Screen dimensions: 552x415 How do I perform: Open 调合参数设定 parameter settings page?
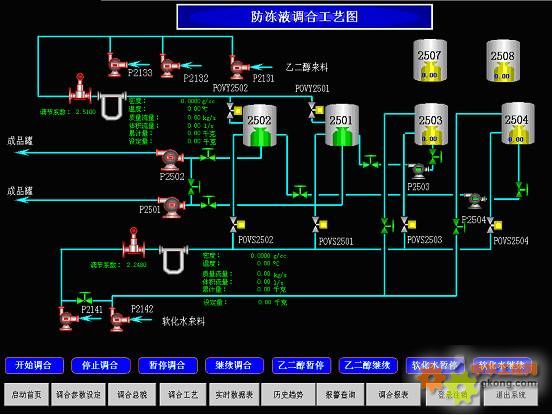[x=79, y=395]
